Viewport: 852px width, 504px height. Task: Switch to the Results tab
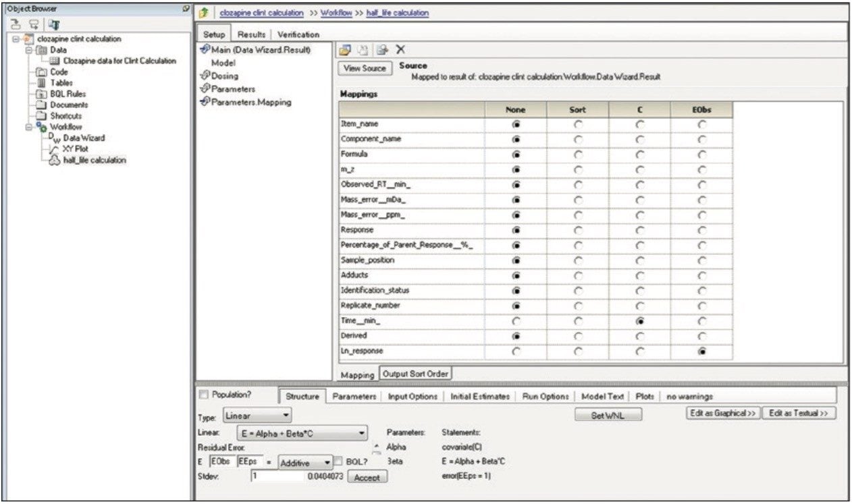[251, 34]
